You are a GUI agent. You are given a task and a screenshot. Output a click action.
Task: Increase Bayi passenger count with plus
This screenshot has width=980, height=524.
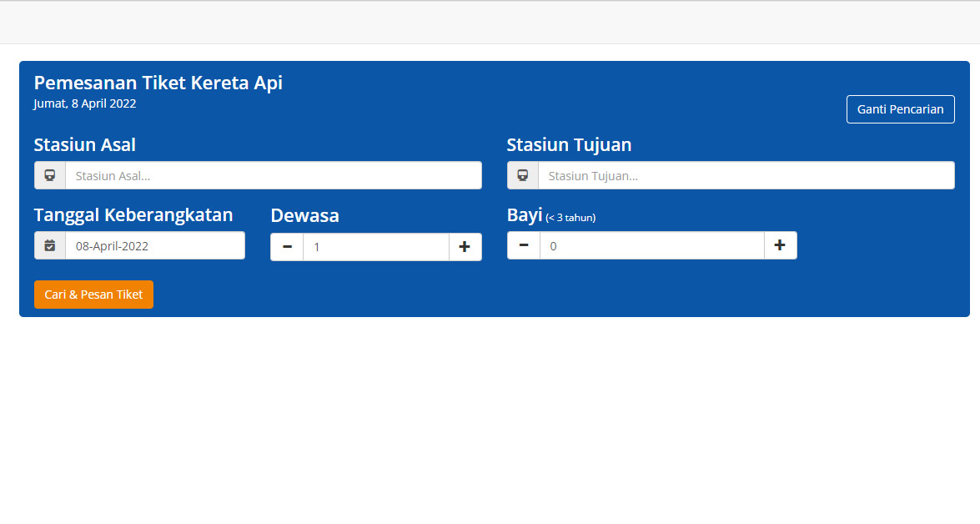[780, 245]
